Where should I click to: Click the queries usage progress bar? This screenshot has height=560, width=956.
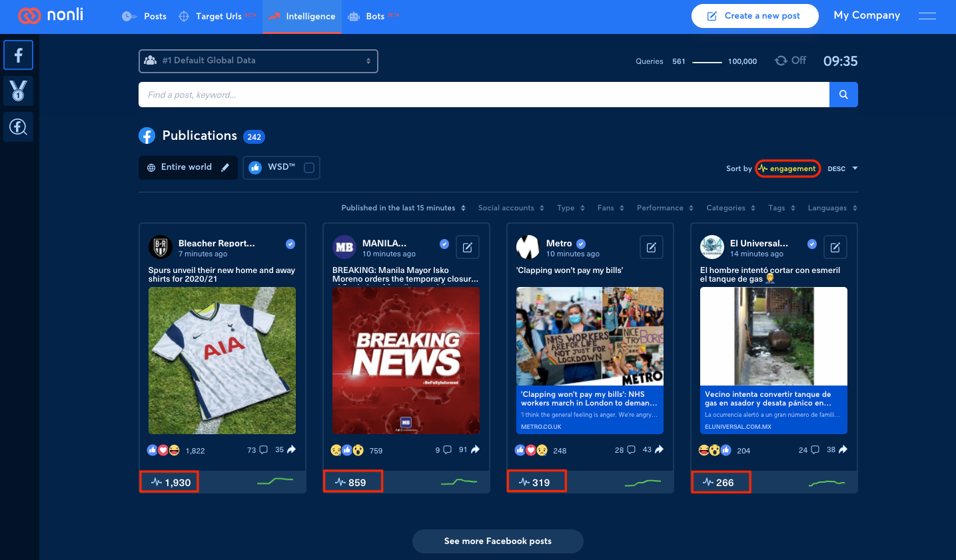click(707, 62)
